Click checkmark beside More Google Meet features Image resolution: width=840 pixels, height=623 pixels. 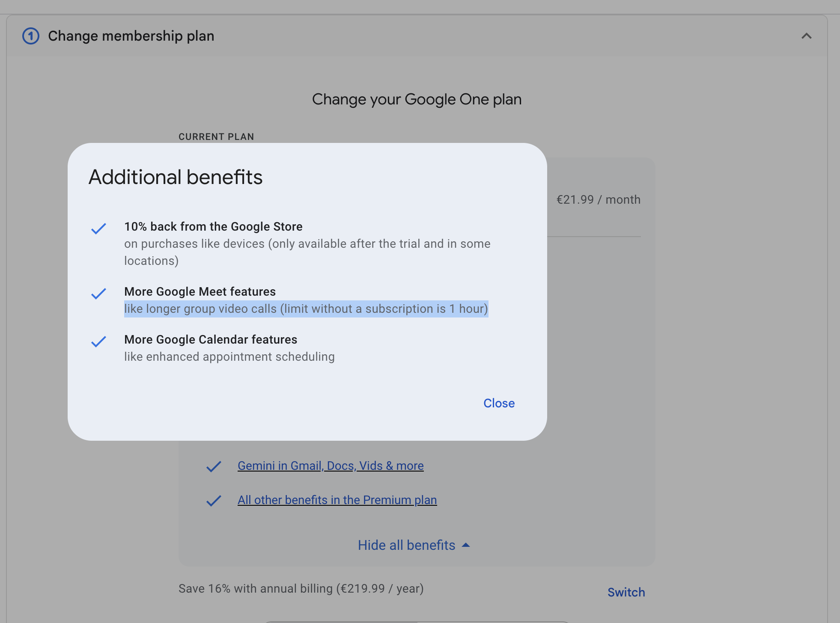pos(98,294)
